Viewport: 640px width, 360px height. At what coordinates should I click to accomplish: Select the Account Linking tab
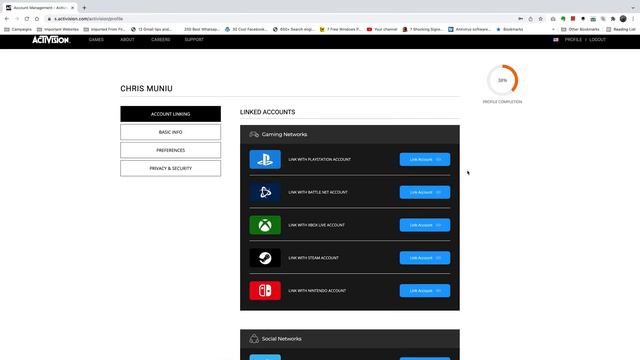[171, 114]
